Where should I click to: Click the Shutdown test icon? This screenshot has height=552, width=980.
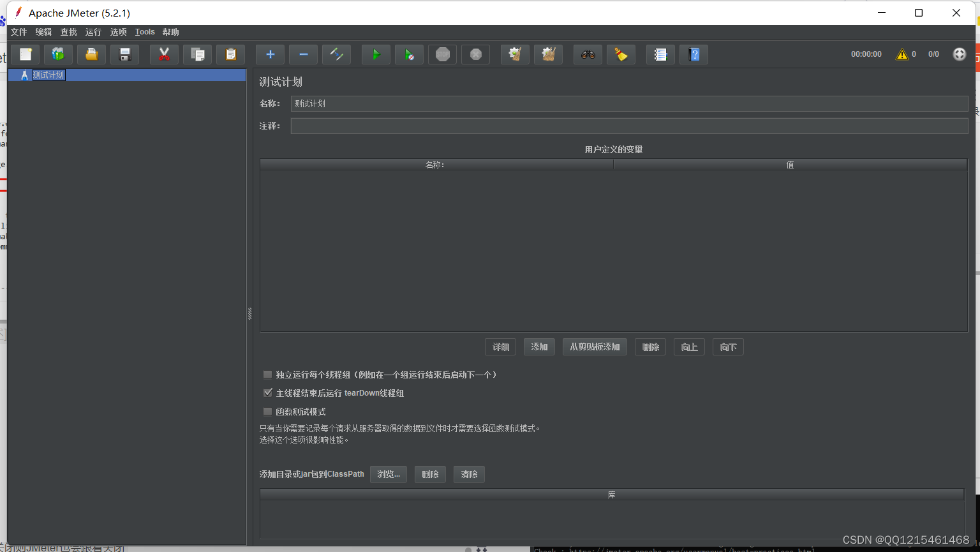tap(475, 54)
